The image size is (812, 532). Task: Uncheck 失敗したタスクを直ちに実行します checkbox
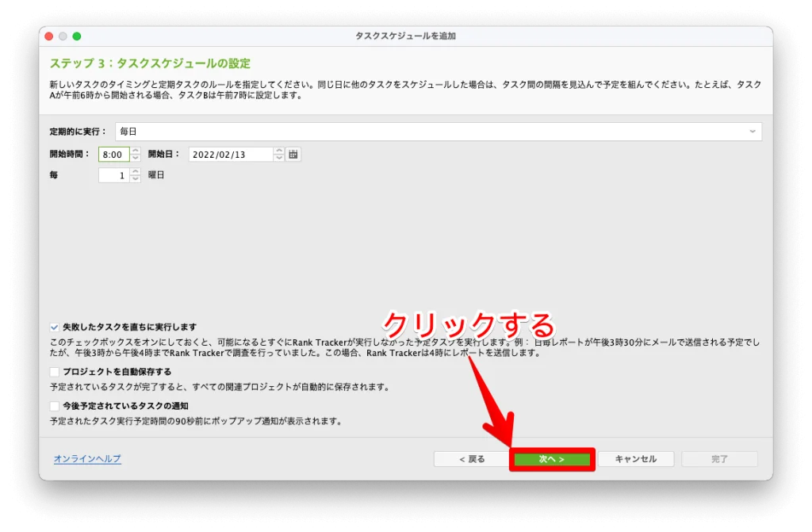point(54,327)
